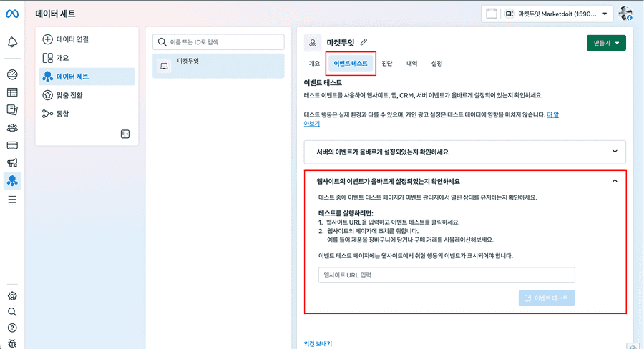Click the 이벤트 테스트 button below URL field
The image size is (644, 349).
click(x=547, y=298)
